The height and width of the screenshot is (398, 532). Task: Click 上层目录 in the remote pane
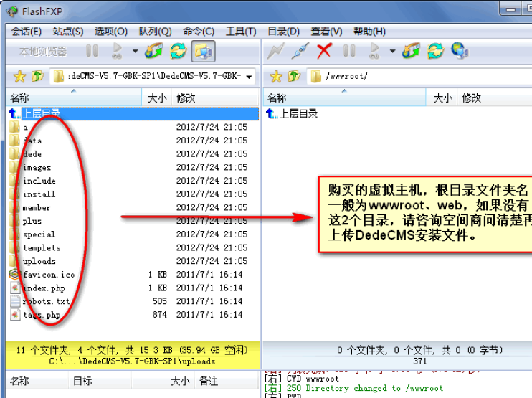298,114
